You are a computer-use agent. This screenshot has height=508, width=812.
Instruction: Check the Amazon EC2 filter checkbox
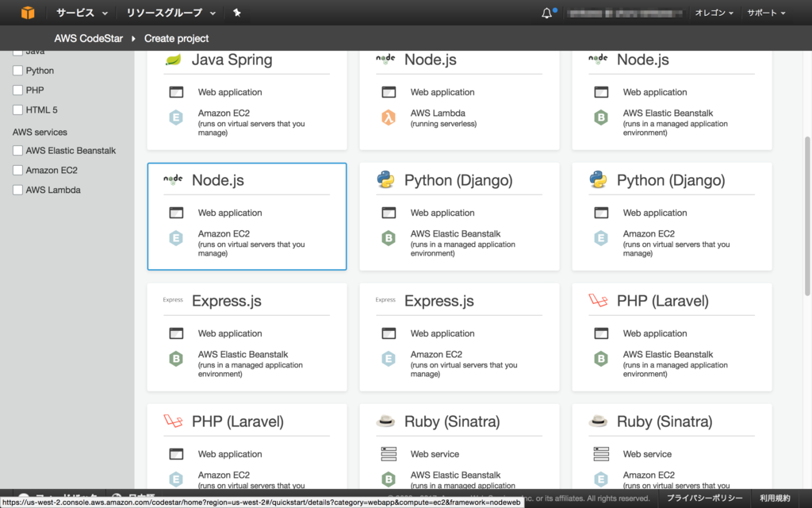tap(17, 171)
